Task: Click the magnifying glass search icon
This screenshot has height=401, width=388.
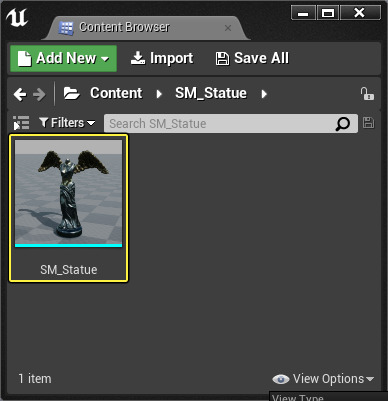Action: 343,124
